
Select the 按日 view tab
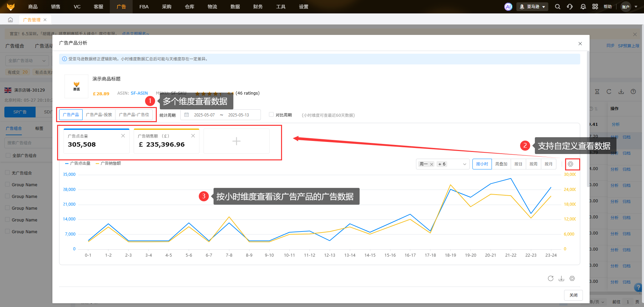point(518,164)
